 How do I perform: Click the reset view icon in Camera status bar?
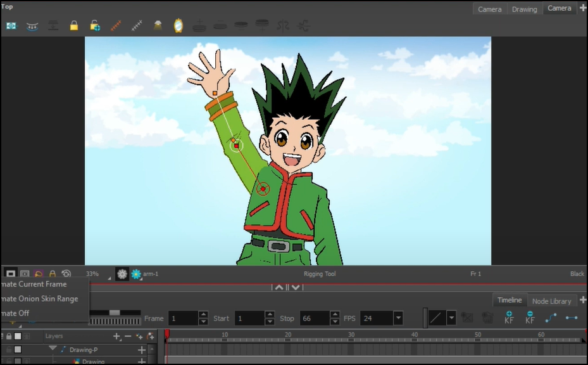pyautogui.click(x=66, y=274)
